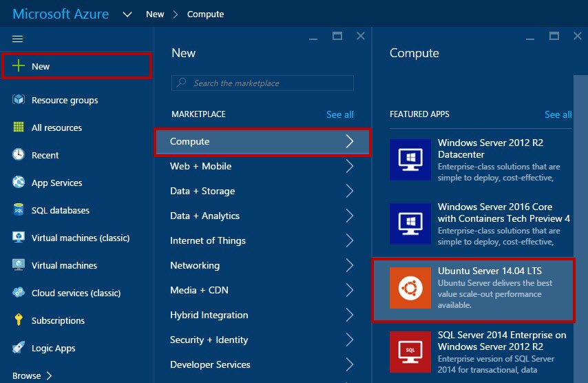Close the New blade
The height and width of the screenshot is (383, 588).
(360, 36)
